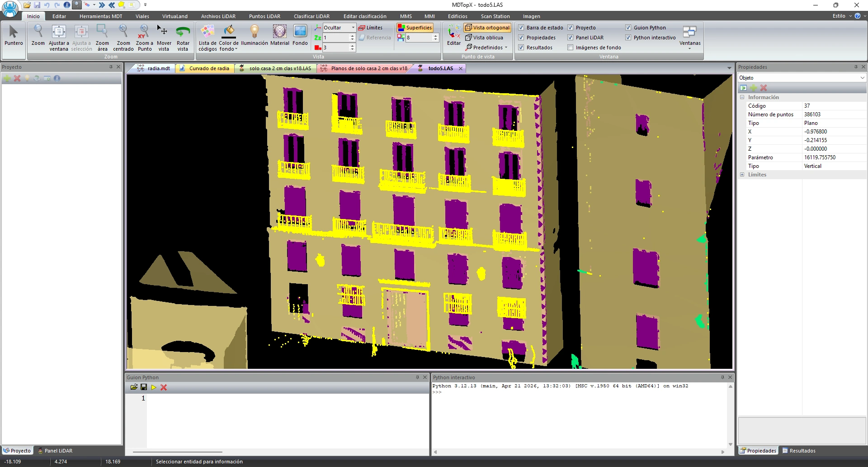Open the document tabs list dropdown arrow
Viewport: 868px width, 467px height.
[729, 68]
